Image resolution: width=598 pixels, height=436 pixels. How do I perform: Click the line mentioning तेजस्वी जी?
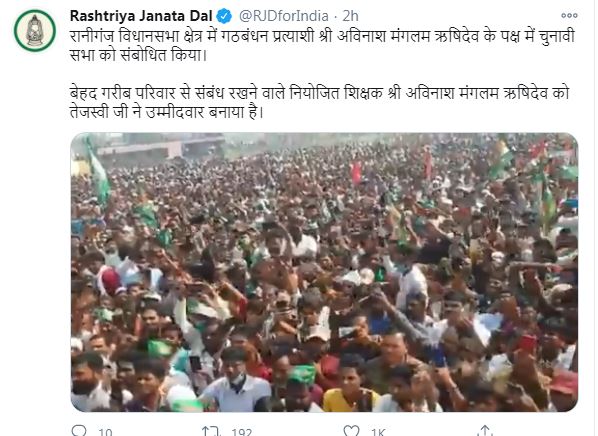pos(167,112)
